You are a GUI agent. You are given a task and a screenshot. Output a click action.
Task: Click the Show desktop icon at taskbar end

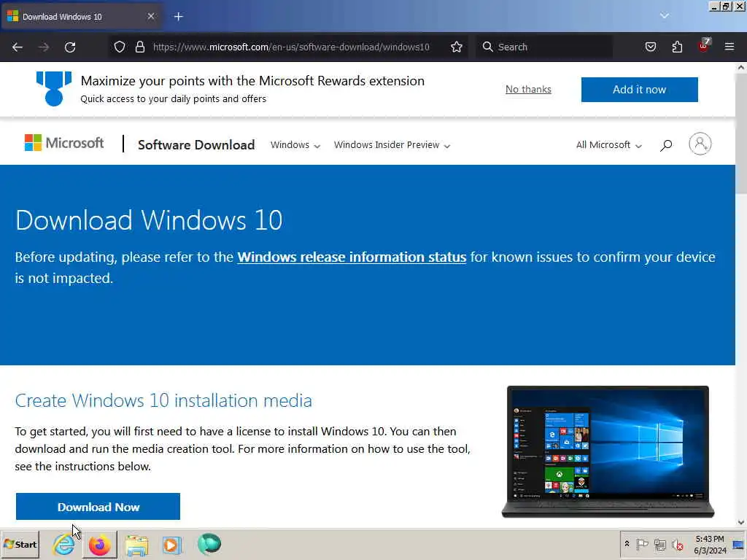(739, 544)
